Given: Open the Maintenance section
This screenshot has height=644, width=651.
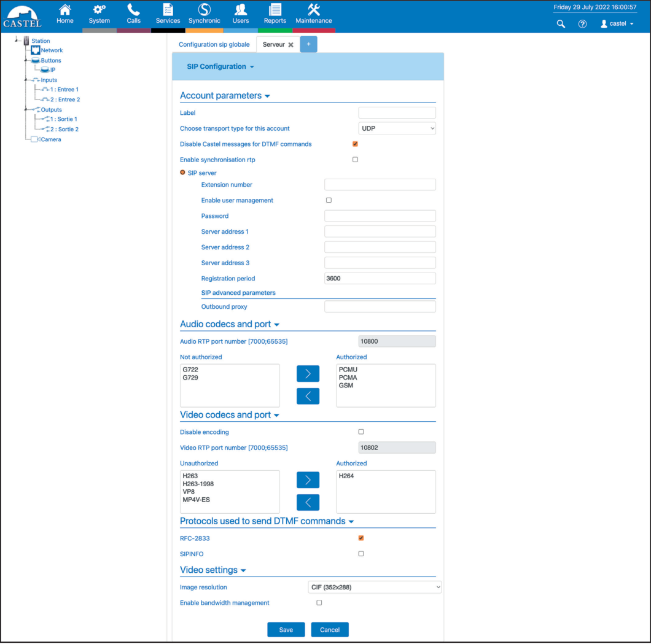Looking at the screenshot, I should click(313, 14).
